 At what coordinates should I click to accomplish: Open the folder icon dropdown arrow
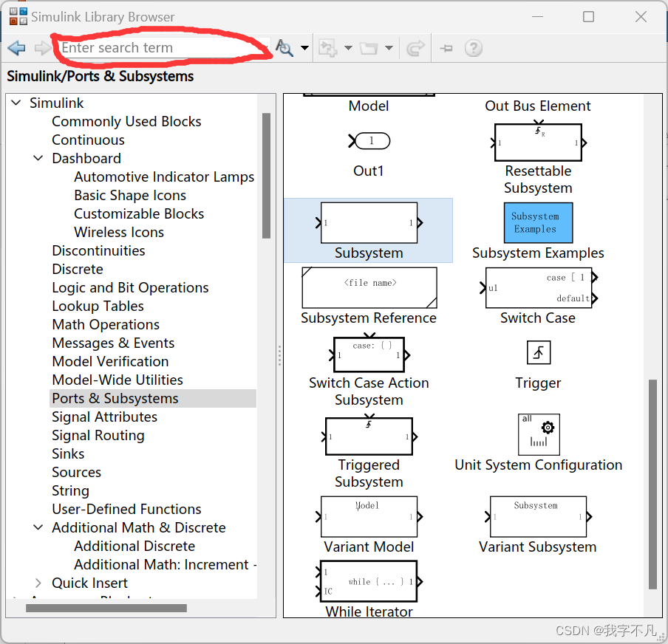(389, 48)
